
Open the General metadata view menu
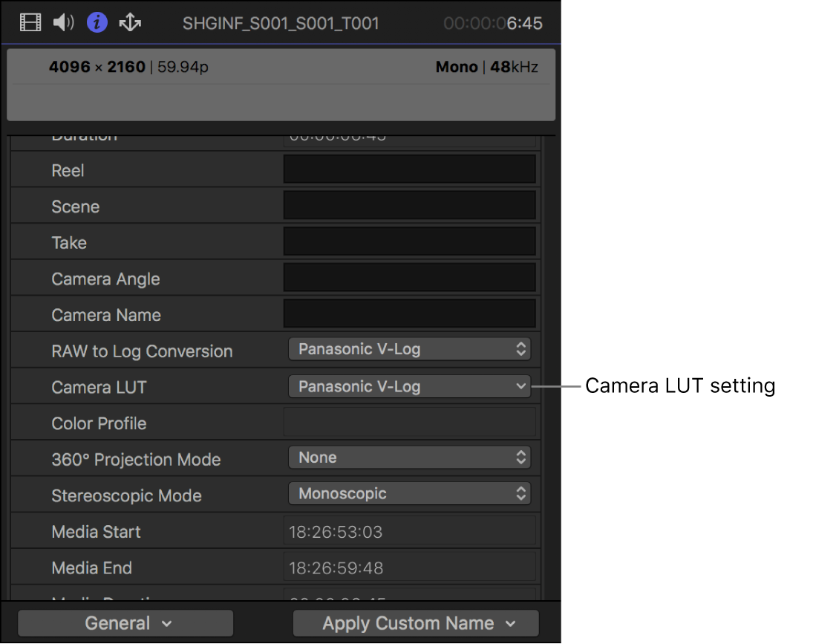pos(125,623)
